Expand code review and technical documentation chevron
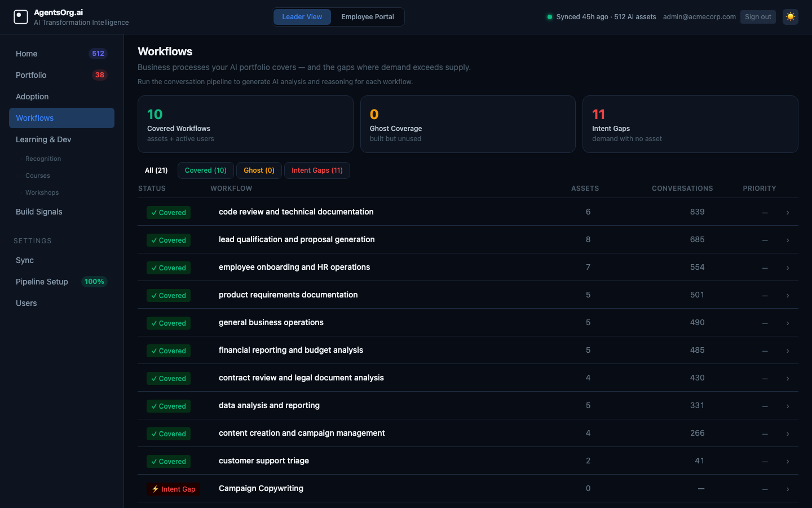The height and width of the screenshot is (508, 812). point(787,212)
